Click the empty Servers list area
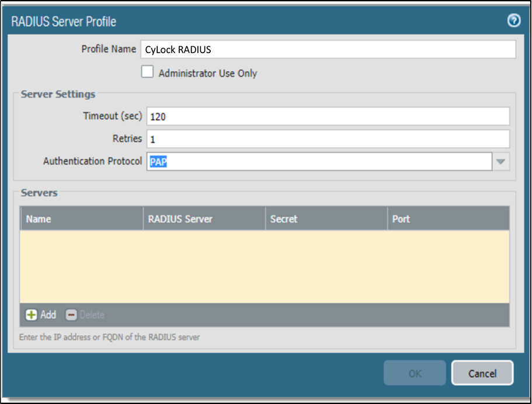The image size is (532, 404). tap(265, 266)
